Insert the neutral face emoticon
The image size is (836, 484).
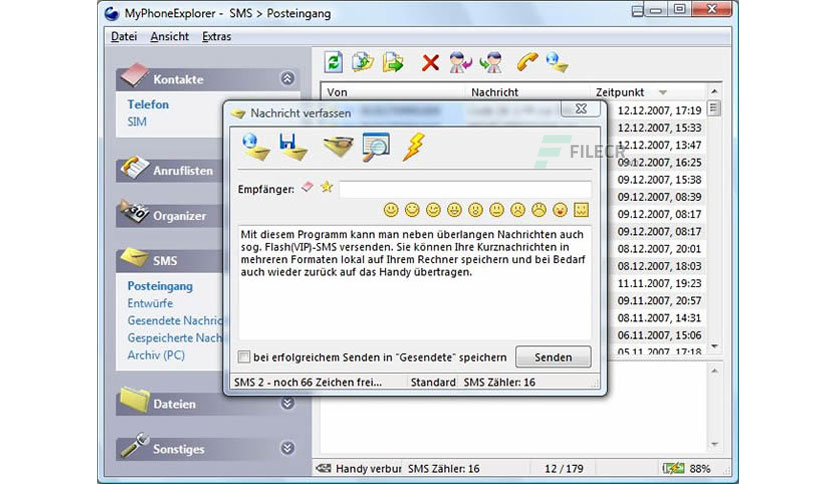(x=496, y=210)
